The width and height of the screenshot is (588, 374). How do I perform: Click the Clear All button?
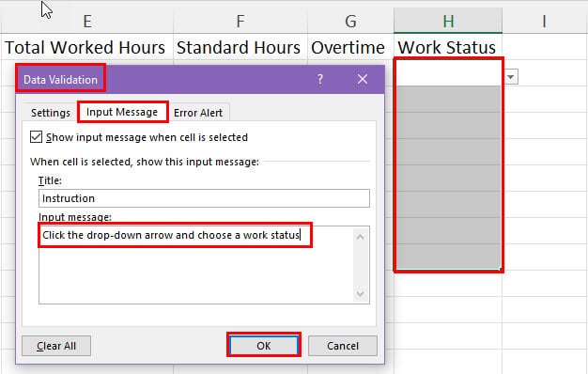tap(56, 346)
